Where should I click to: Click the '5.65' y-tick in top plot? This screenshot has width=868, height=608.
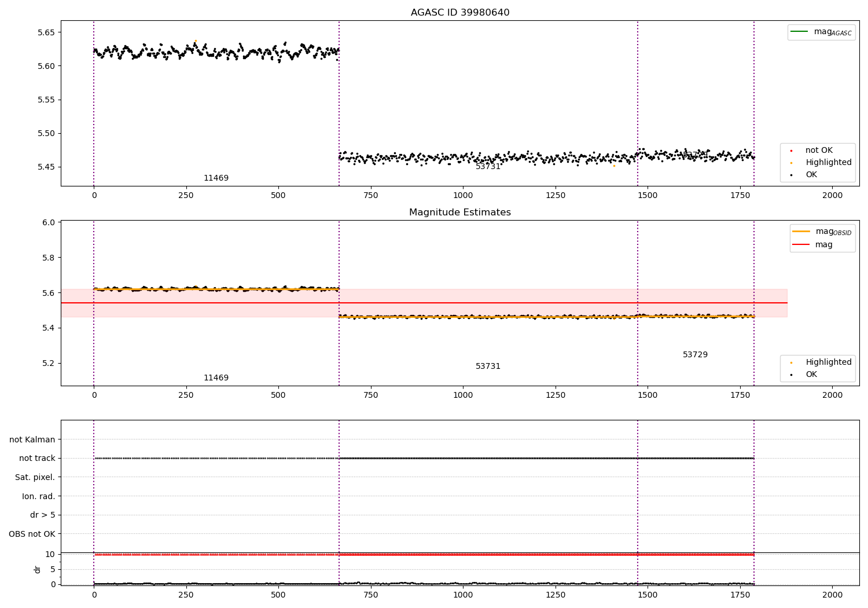pos(46,32)
